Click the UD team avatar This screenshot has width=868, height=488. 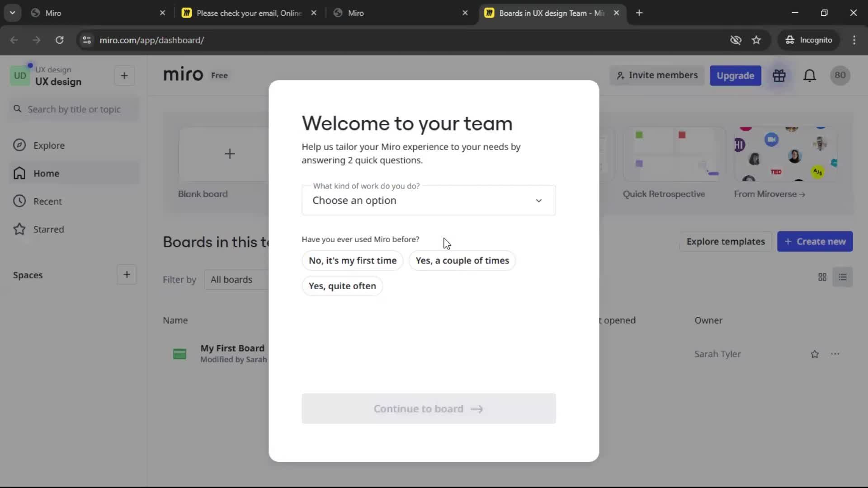tap(20, 76)
